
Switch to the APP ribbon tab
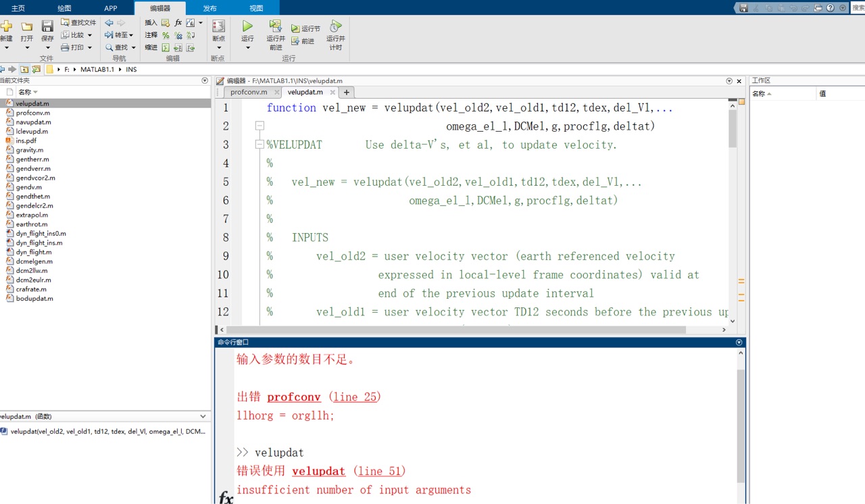coord(111,8)
